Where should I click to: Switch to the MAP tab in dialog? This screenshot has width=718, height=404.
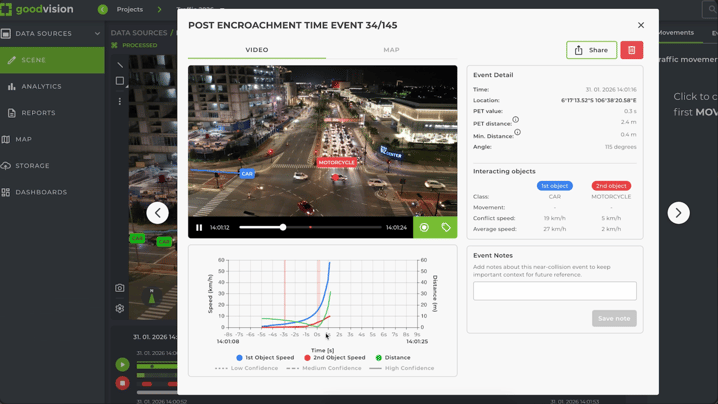(x=391, y=49)
